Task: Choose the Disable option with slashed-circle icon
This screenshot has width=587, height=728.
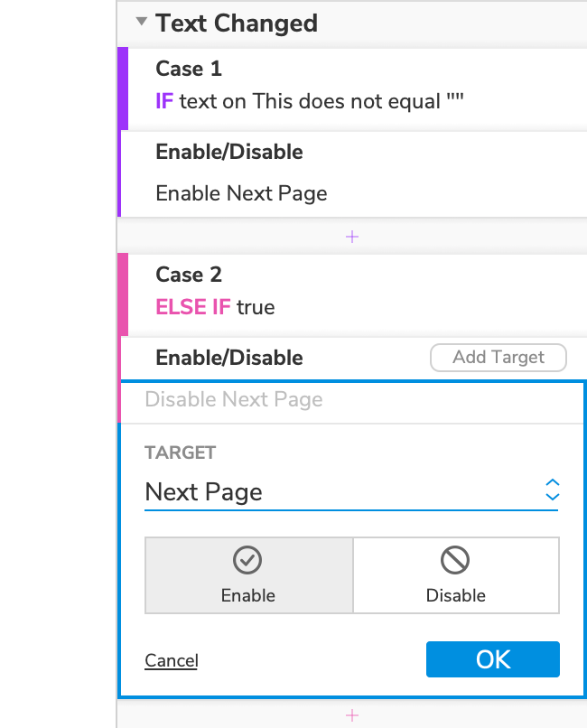Action: 455,575
